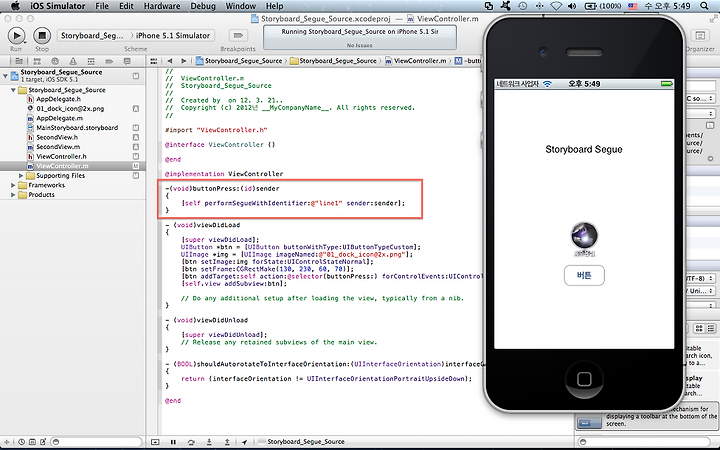Screen dimensions: 720x450
Task: Show the Search navigator
Action: pos(55,61)
